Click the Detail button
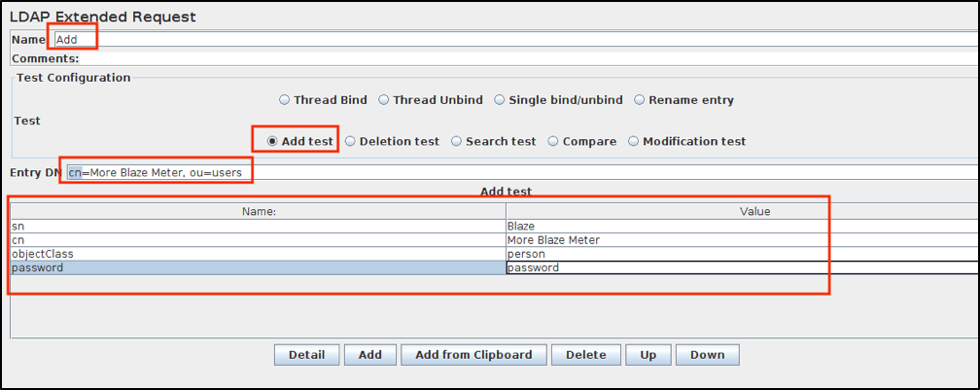Image resolution: width=980 pixels, height=390 pixels. [x=306, y=355]
